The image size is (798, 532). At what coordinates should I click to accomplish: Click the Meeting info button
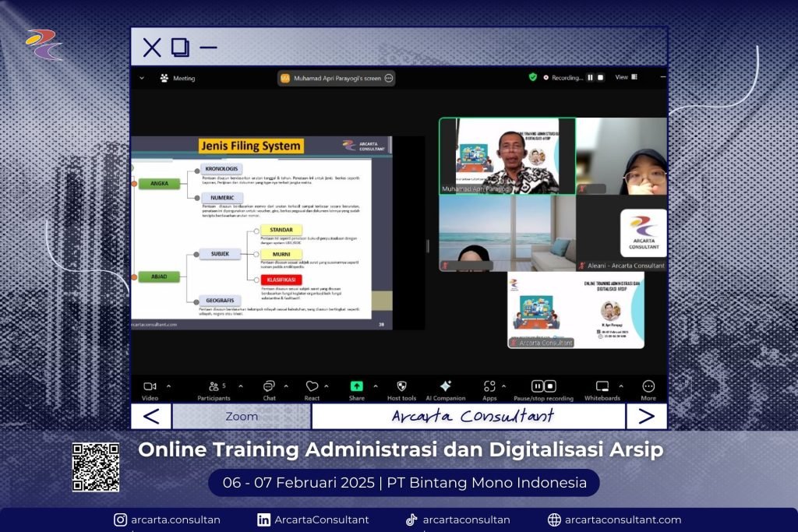point(178,79)
